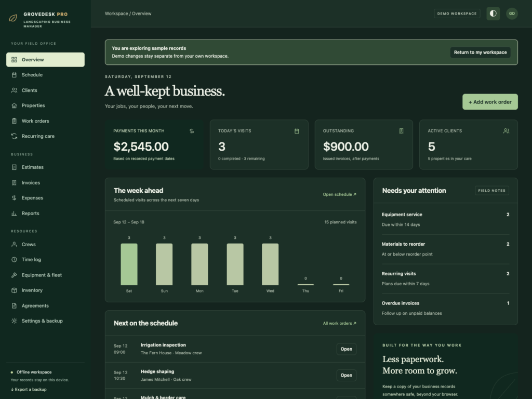Click the Invoices receipt icon in sidebar
This screenshot has height=399, width=532.
coord(14,182)
